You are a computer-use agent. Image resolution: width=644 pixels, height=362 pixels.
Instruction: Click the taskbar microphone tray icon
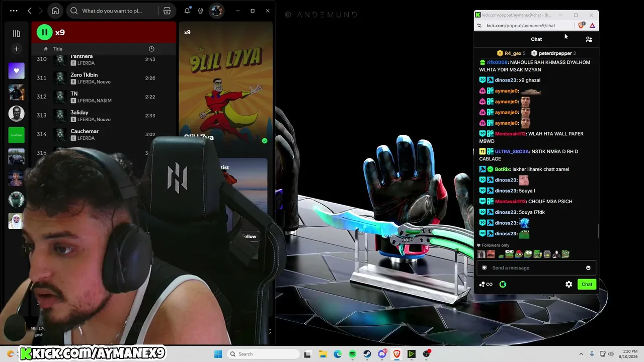tap(592, 354)
